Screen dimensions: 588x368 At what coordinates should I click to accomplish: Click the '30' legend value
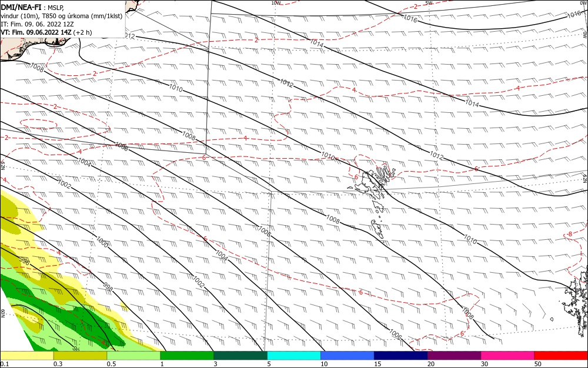[x=485, y=364]
